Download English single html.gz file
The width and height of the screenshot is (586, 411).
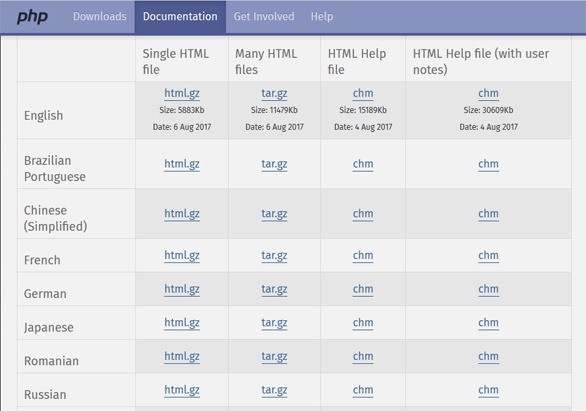pos(182,93)
